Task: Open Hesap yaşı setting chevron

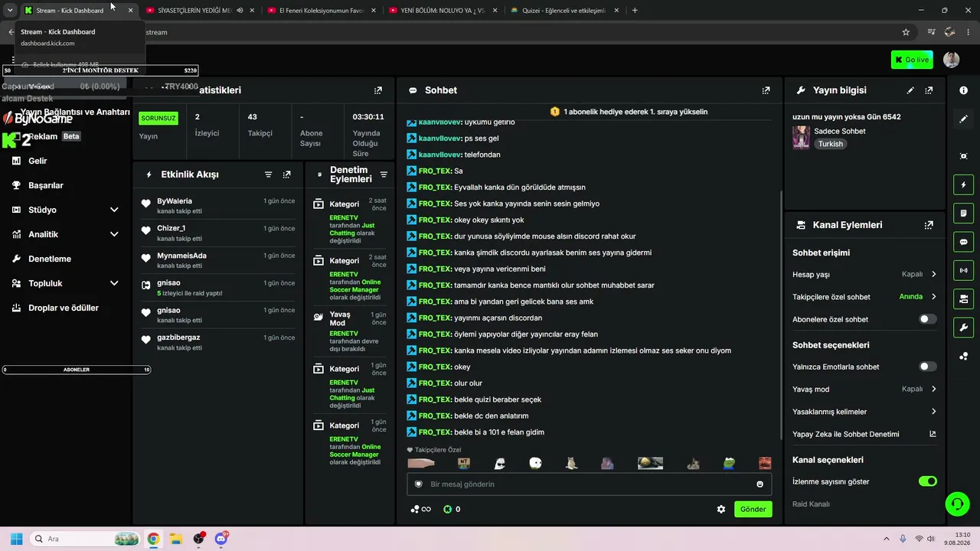Action: tap(933, 274)
